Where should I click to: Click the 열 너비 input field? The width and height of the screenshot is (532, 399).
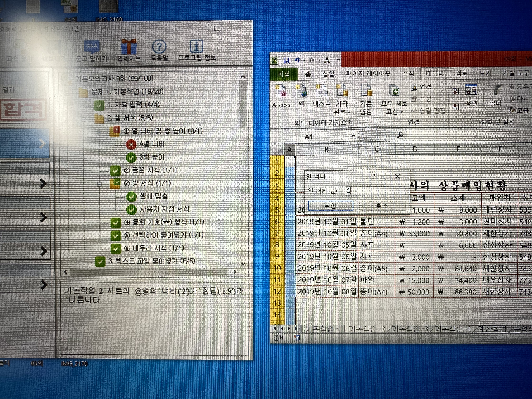point(375,191)
